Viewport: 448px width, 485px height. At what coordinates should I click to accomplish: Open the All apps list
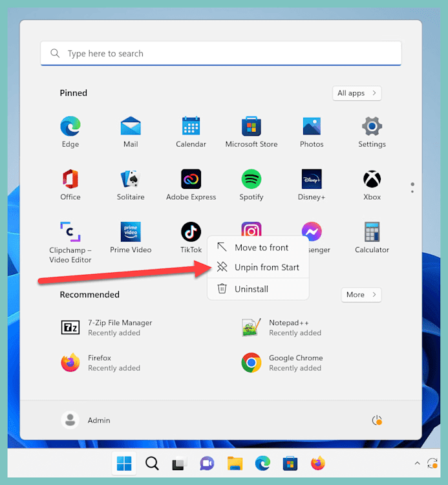pyautogui.click(x=357, y=93)
